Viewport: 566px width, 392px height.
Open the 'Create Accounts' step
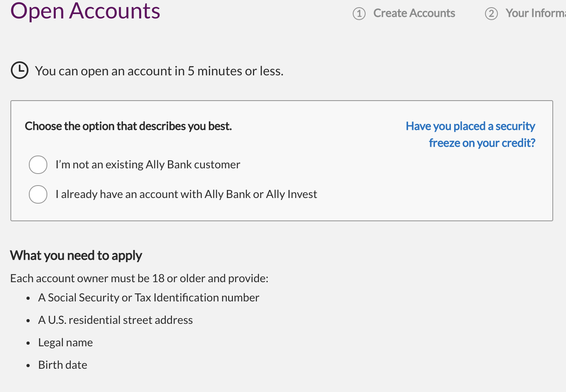tap(414, 13)
